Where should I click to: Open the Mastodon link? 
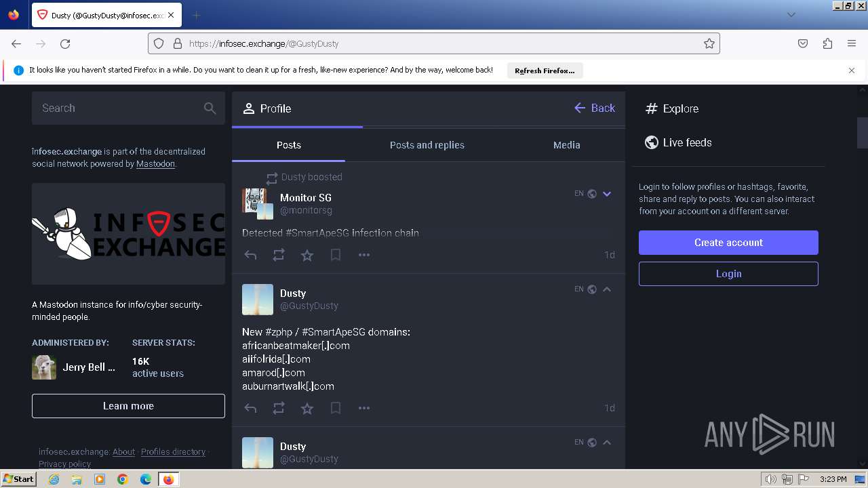point(155,164)
